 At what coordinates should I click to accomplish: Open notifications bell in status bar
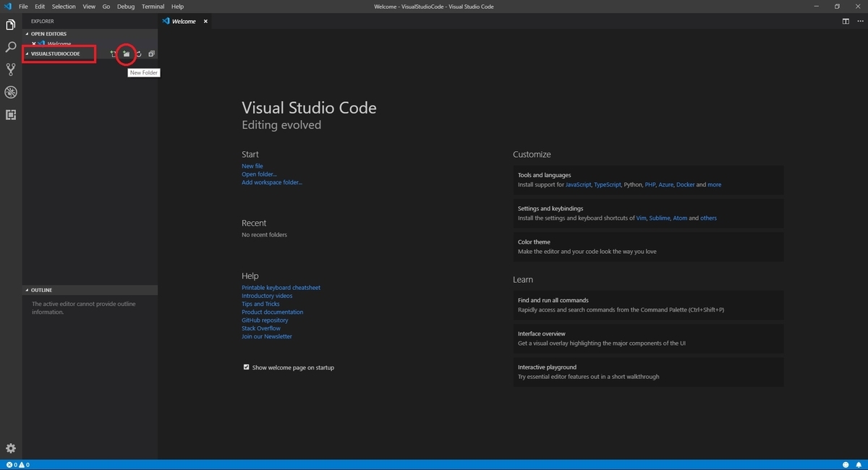[858, 464]
